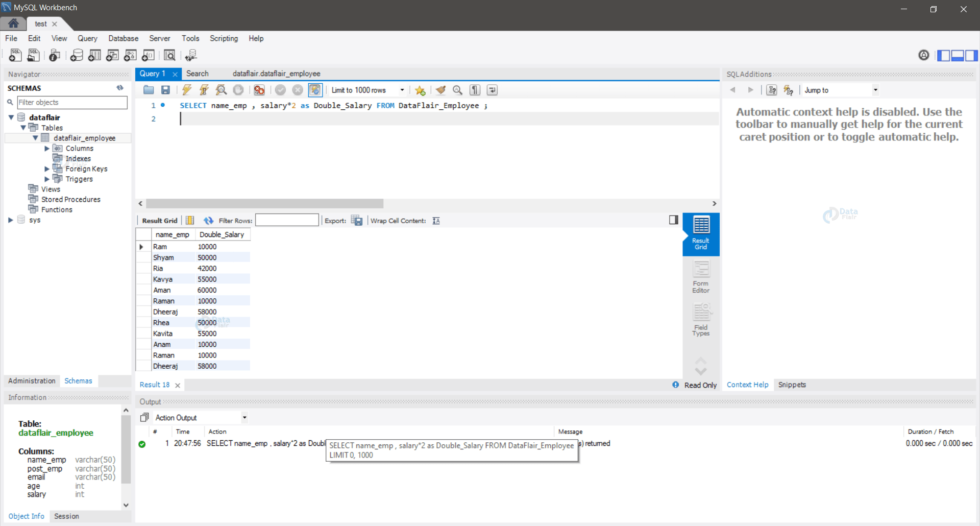This screenshot has height=526, width=980.
Task: Expand the Columns node of dataflair_employee
Action: click(47, 148)
